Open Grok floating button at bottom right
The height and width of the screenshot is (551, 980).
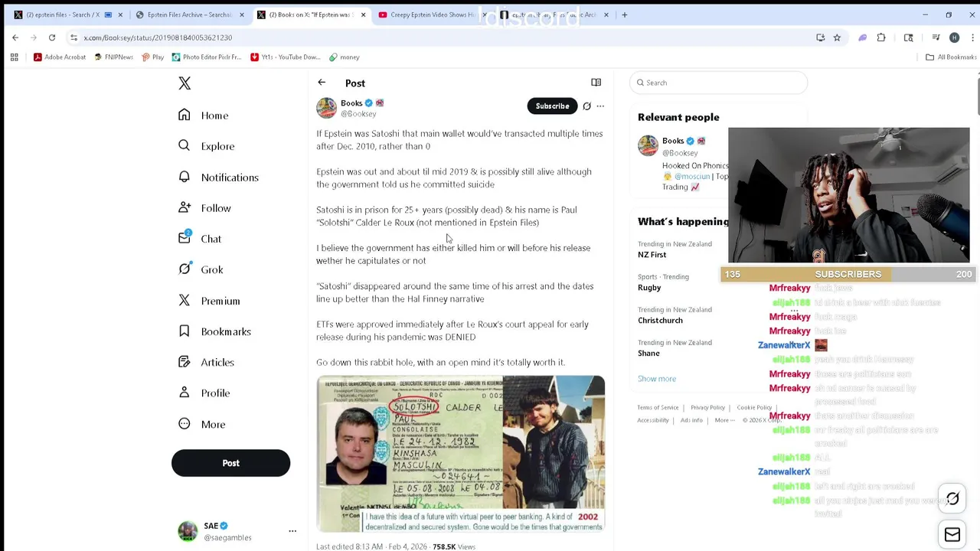coord(952,499)
